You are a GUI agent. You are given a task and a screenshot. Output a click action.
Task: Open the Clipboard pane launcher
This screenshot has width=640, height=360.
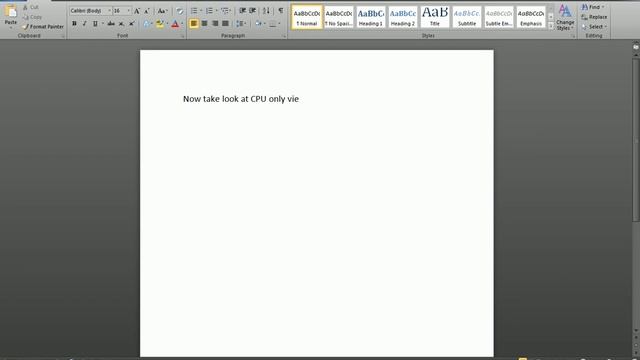coord(63,36)
